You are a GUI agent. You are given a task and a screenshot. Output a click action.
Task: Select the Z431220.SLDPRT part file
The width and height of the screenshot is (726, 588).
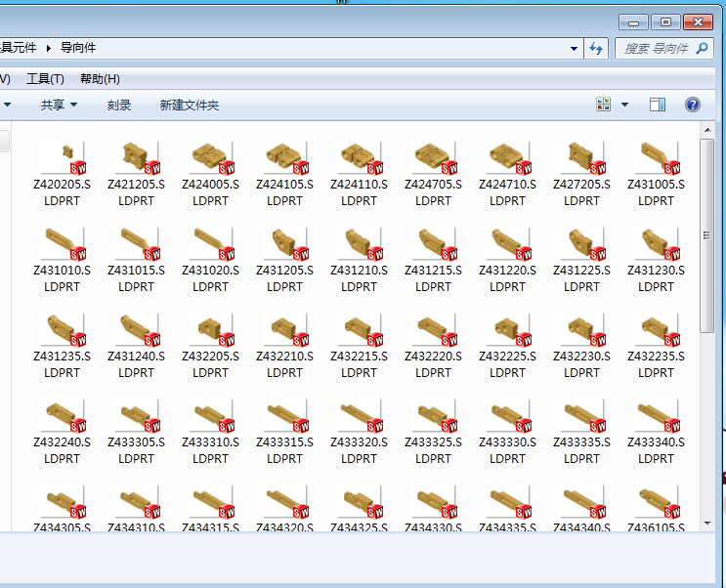pos(507,260)
